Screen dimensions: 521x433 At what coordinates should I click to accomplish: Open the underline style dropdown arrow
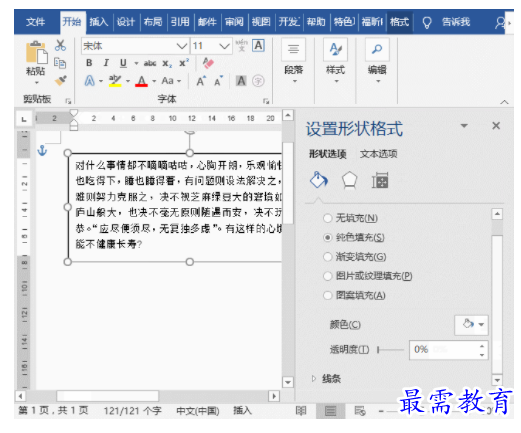[x=136, y=63]
